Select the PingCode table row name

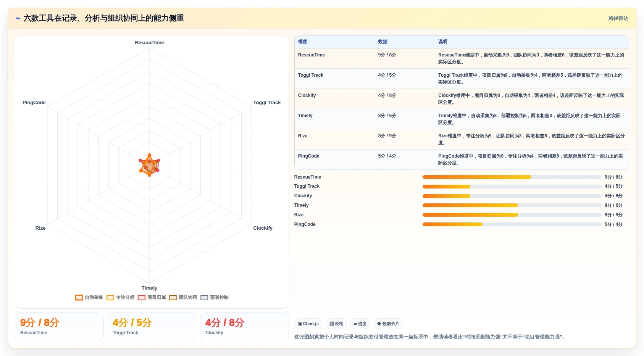pos(309,156)
